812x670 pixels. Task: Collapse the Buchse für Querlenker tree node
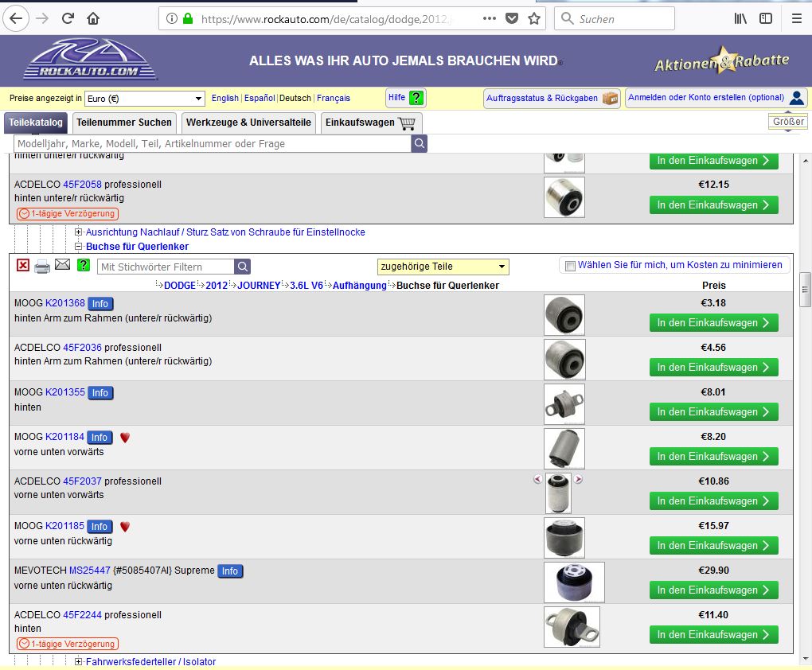coord(79,247)
